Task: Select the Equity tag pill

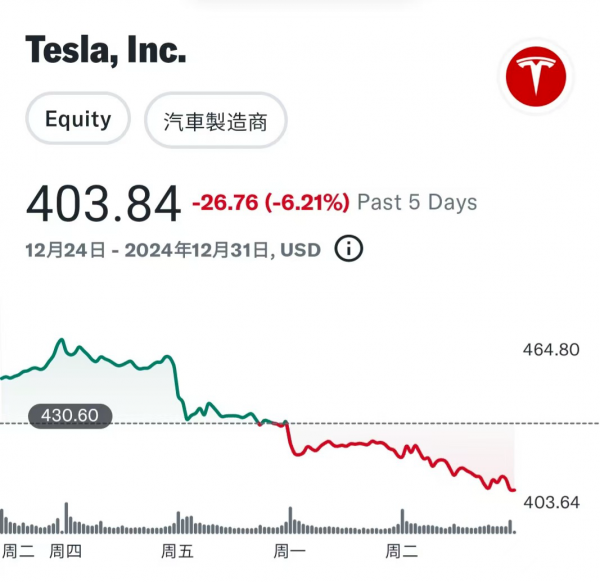Action: coord(78,119)
